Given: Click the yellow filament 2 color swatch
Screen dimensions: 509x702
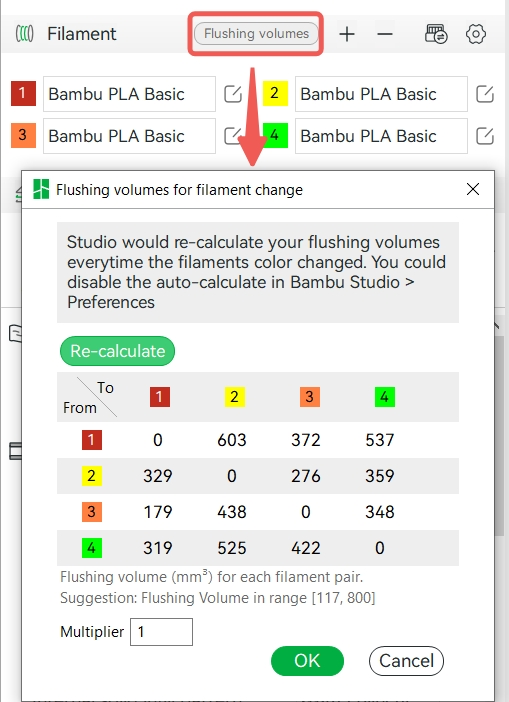Looking at the screenshot, I should [x=275, y=94].
